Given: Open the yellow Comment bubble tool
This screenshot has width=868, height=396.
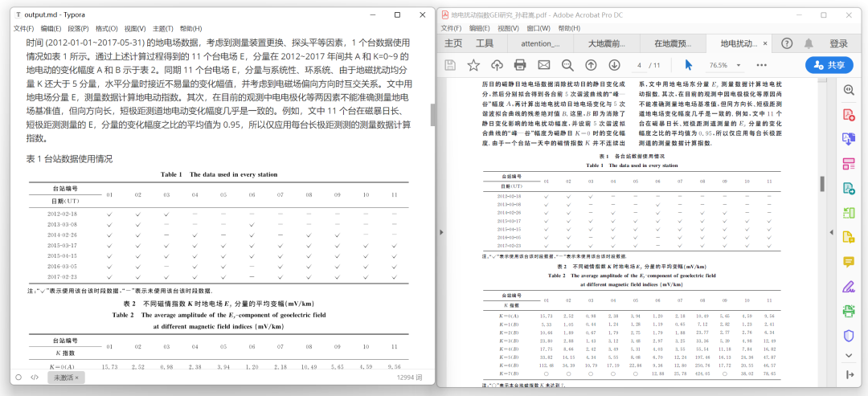Looking at the screenshot, I should (x=849, y=262).
